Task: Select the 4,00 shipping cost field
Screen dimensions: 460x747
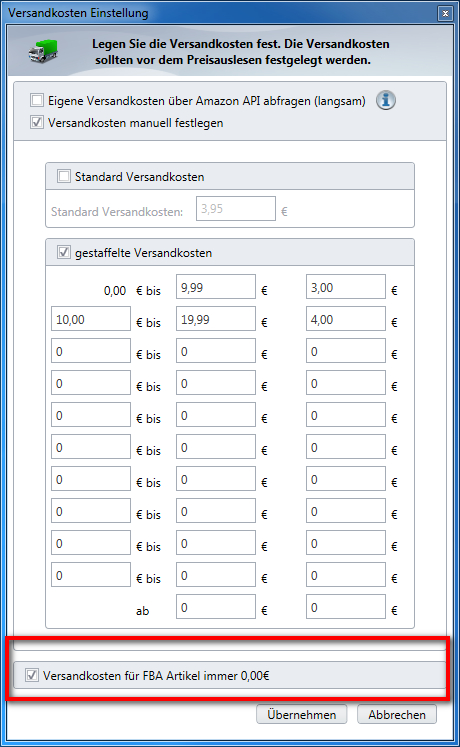Action: coord(346,319)
